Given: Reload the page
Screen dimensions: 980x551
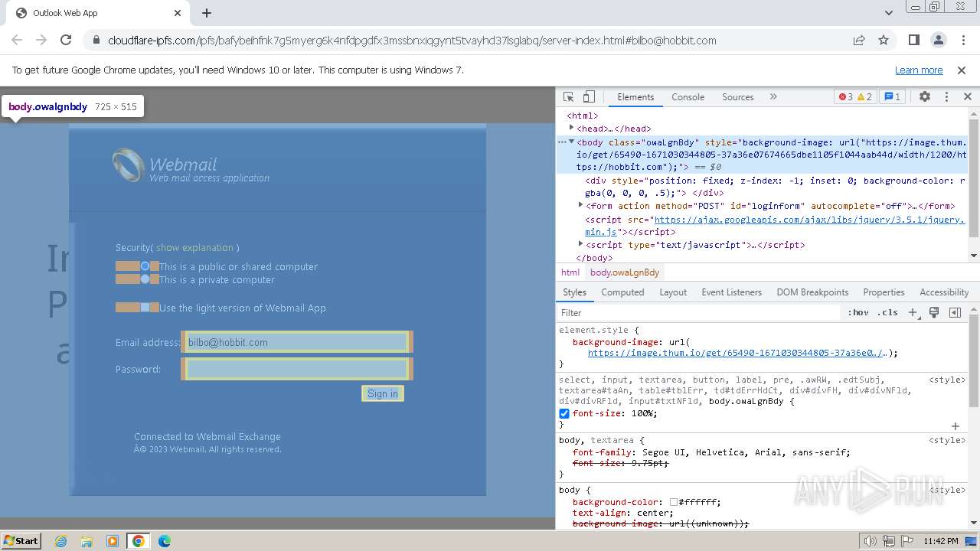Looking at the screenshot, I should point(66,40).
